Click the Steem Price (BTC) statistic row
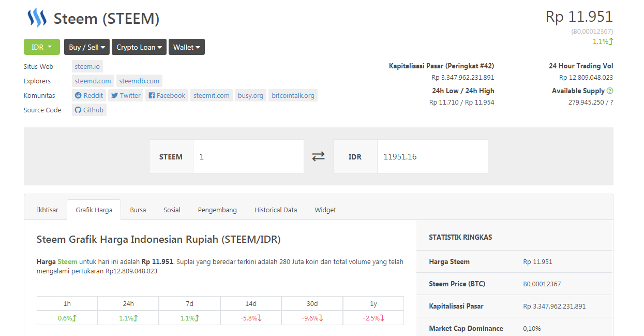644x336 pixels. 515,284
